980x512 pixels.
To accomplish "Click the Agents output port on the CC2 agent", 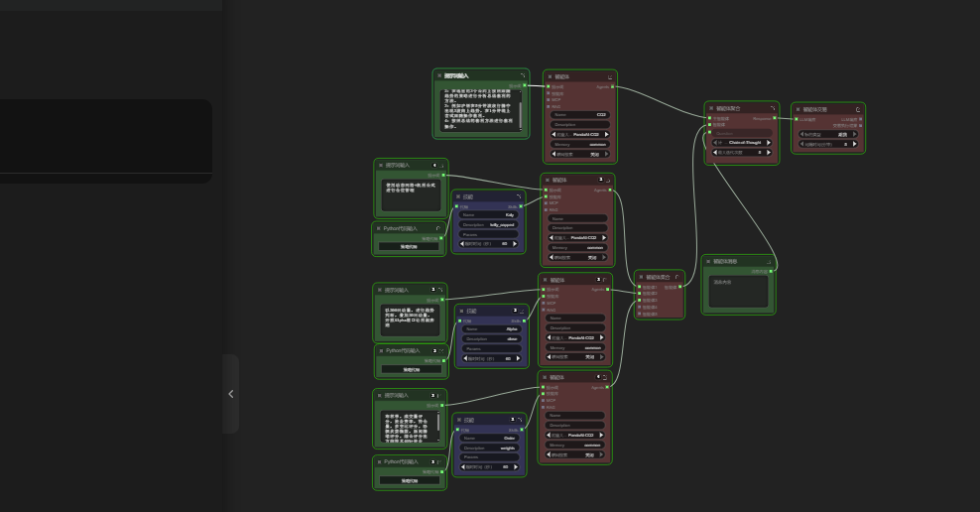I will pos(613,87).
